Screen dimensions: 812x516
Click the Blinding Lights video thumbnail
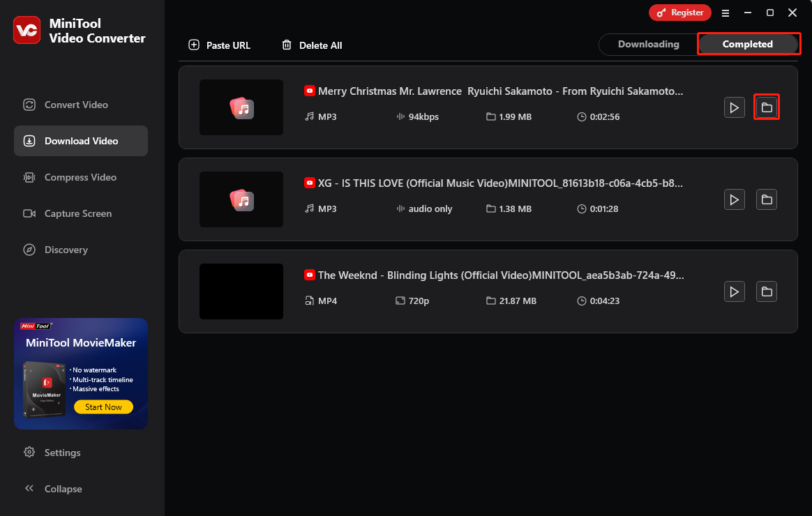(241, 292)
